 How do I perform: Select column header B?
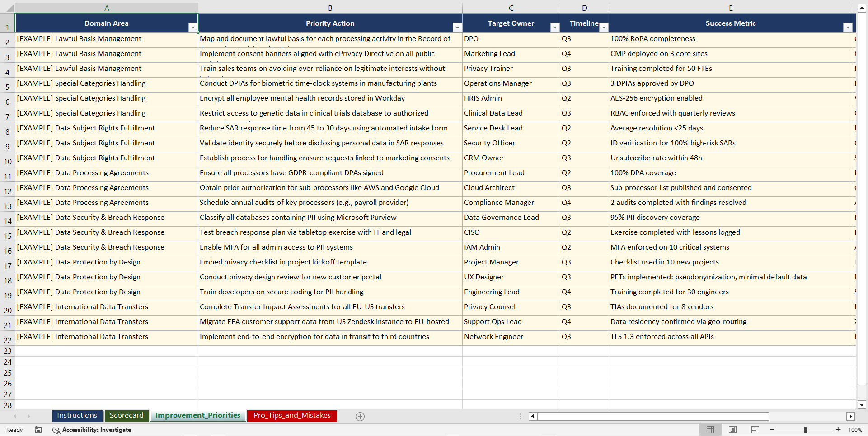click(x=330, y=8)
